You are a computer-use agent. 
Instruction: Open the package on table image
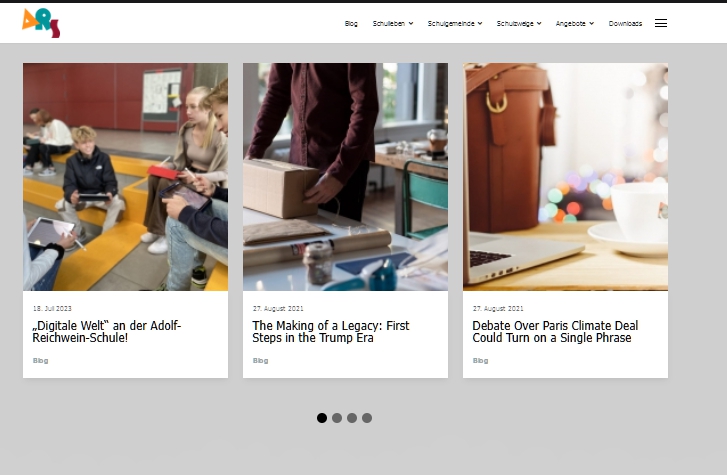(345, 177)
